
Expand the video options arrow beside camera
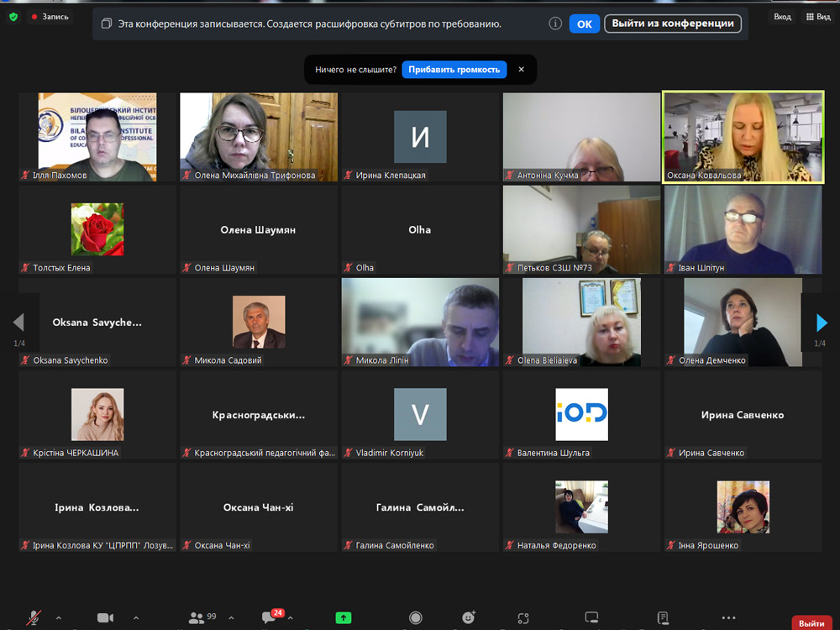(136, 618)
